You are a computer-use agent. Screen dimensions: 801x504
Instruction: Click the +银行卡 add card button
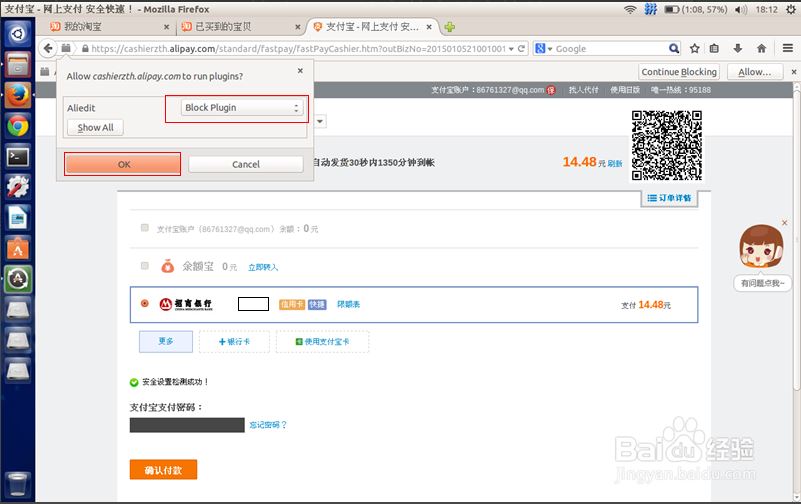coord(234,342)
